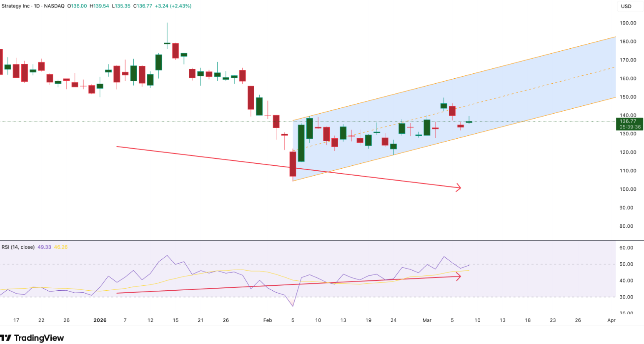644x344 pixels.
Task: Select the RSI (14, close) indicator label
Action: tap(18, 247)
